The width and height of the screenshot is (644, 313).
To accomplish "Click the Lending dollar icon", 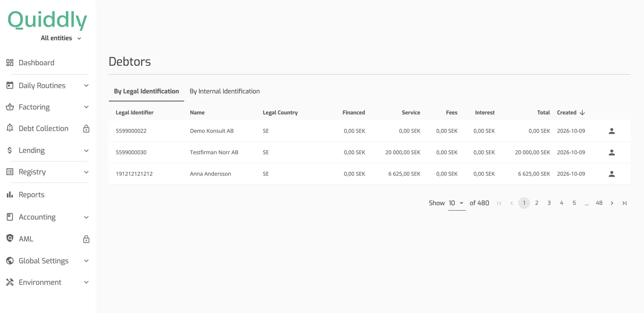I will pyautogui.click(x=10, y=150).
